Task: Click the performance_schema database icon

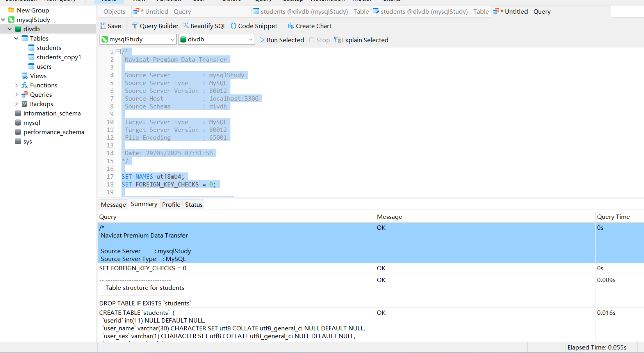Action: (18, 132)
